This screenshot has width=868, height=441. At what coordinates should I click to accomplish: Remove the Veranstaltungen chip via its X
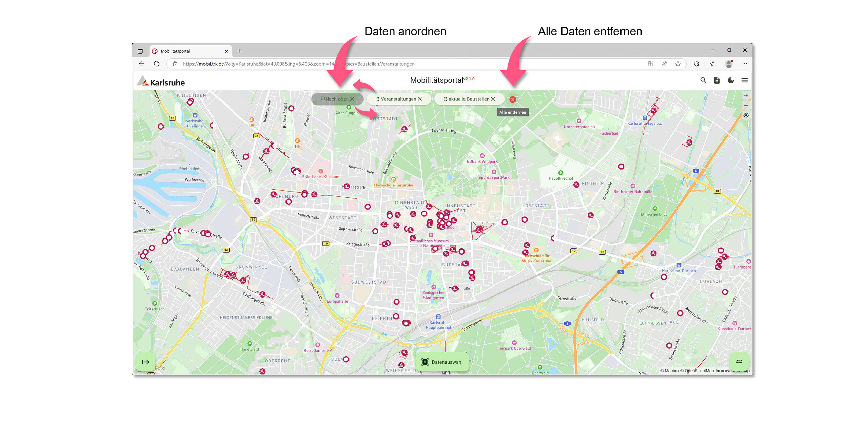click(420, 99)
